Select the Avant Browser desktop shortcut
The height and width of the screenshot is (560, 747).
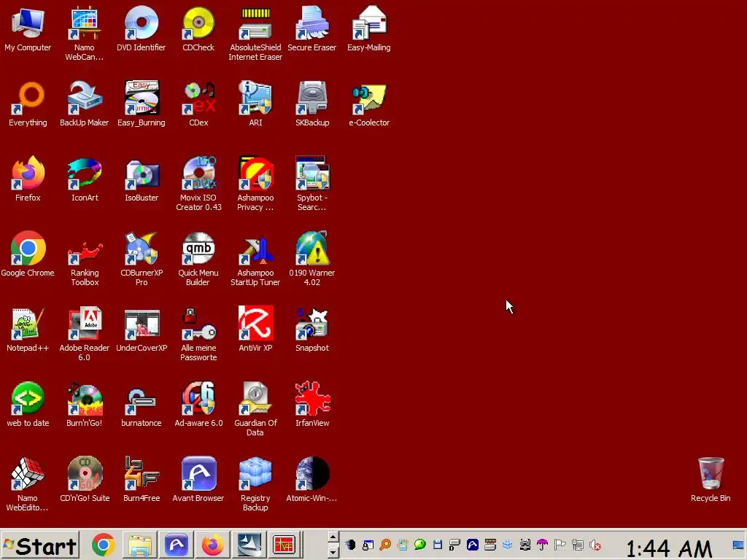coord(198,480)
